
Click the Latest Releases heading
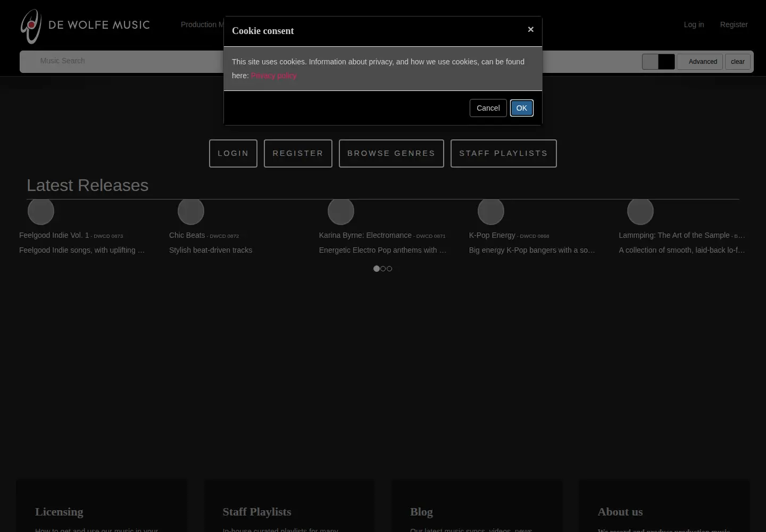[x=88, y=185]
